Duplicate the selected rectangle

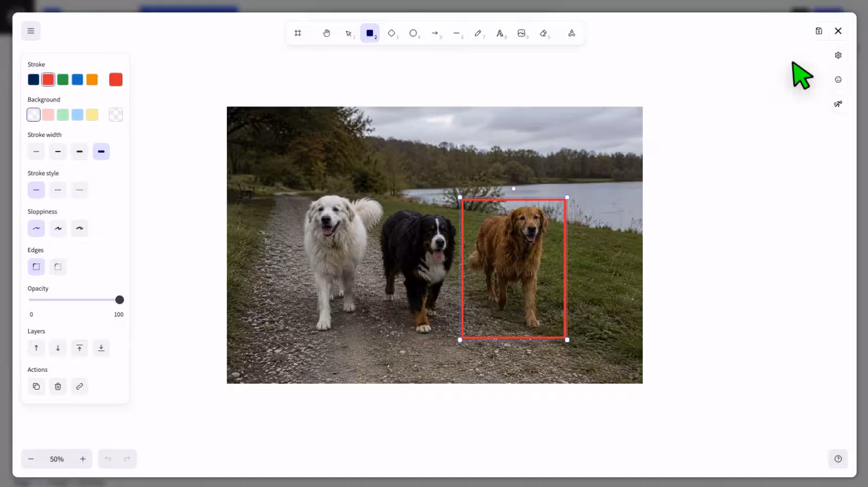(x=36, y=386)
